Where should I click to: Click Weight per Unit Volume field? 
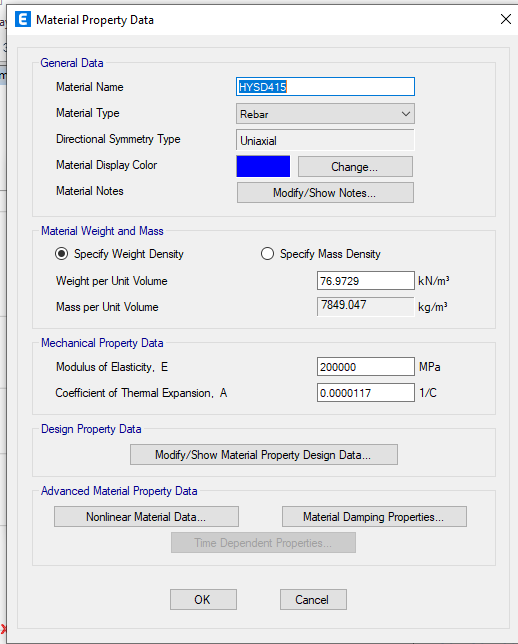pos(366,281)
